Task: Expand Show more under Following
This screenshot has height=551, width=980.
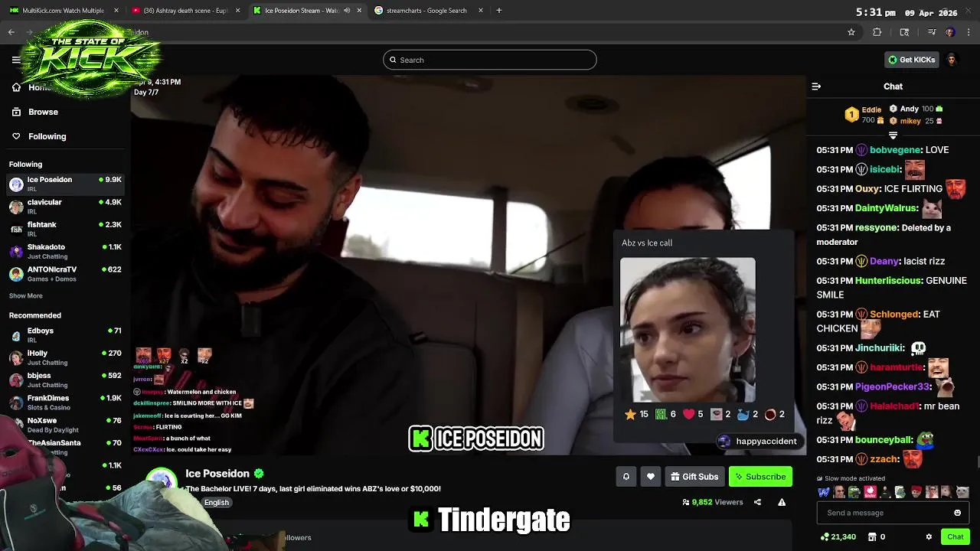Action: pyautogui.click(x=26, y=296)
